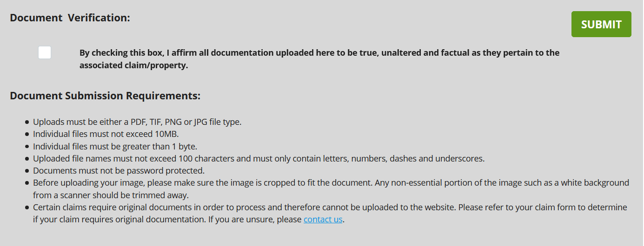Click the 100 characters file name rule
This screenshot has height=246, width=644.
point(259,159)
